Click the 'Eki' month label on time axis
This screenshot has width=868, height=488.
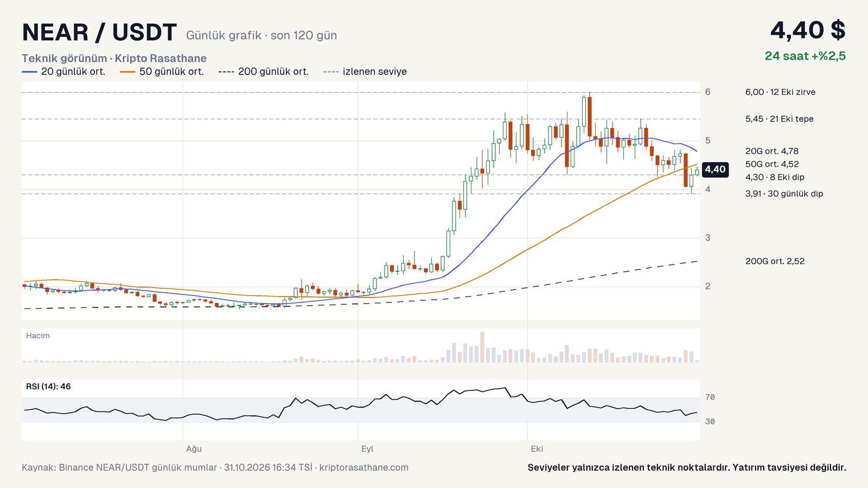click(537, 449)
